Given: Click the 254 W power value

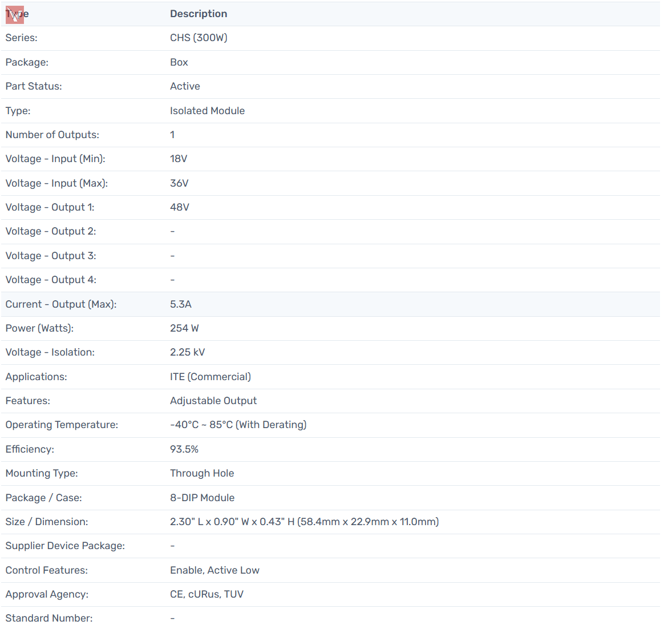Looking at the screenshot, I should (x=184, y=328).
